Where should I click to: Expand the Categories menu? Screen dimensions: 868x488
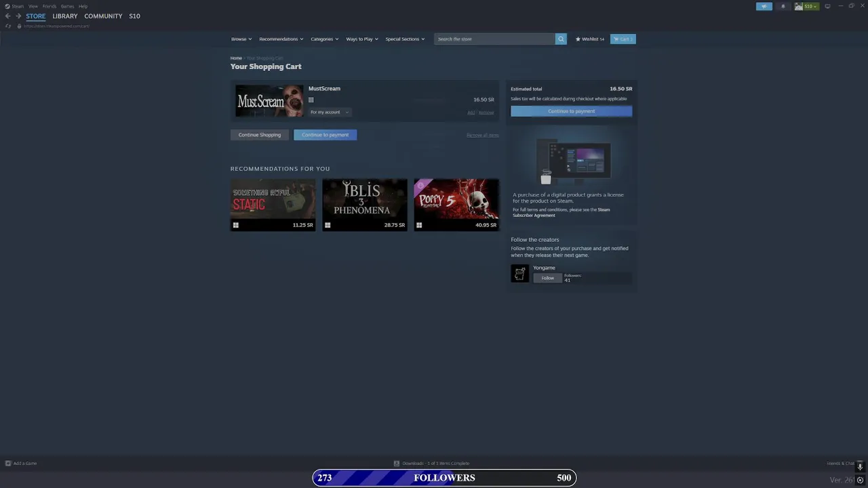pos(324,39)
